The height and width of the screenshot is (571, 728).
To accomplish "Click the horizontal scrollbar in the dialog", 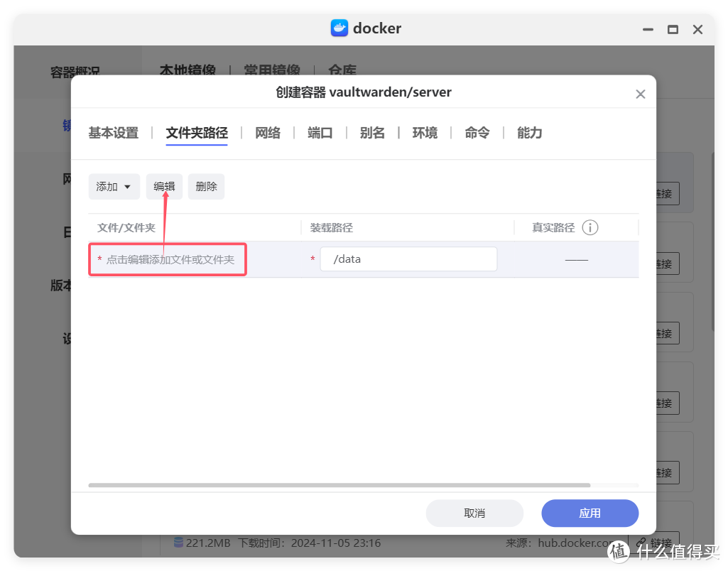I will (339, 485).
